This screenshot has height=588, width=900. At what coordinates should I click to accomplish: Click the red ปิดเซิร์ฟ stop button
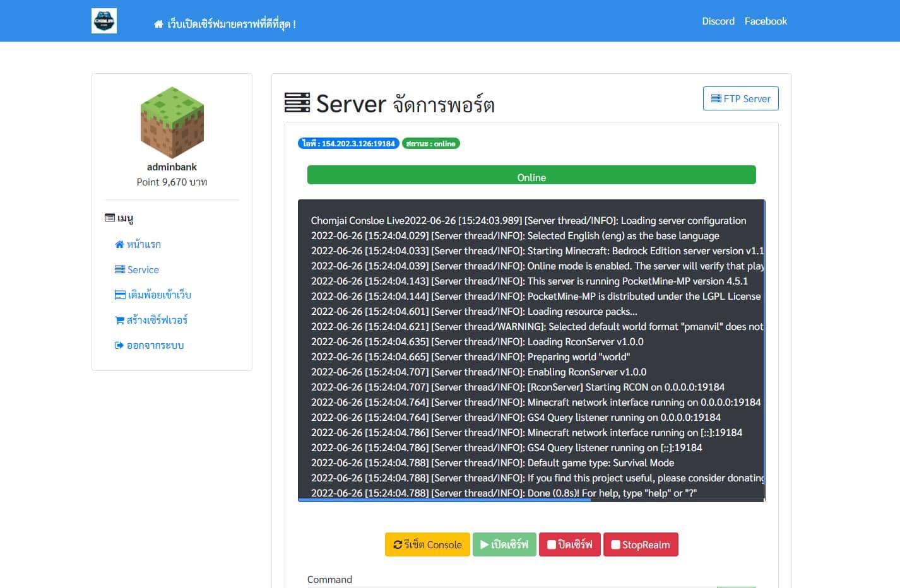[570, 544]
